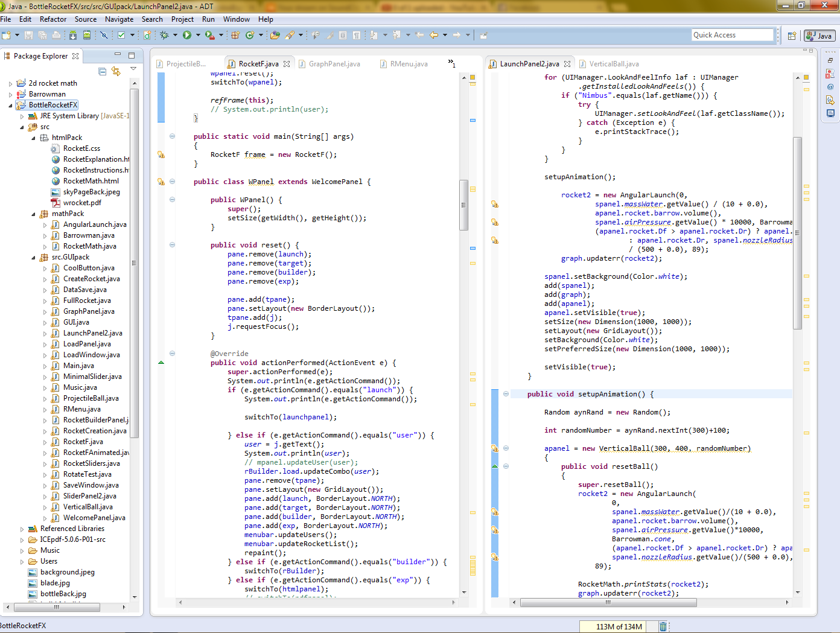Fold the WPanel class code block

point(172,182)
